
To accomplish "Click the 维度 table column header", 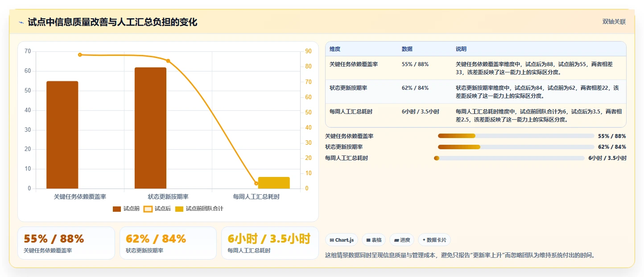I will point(335,49).
